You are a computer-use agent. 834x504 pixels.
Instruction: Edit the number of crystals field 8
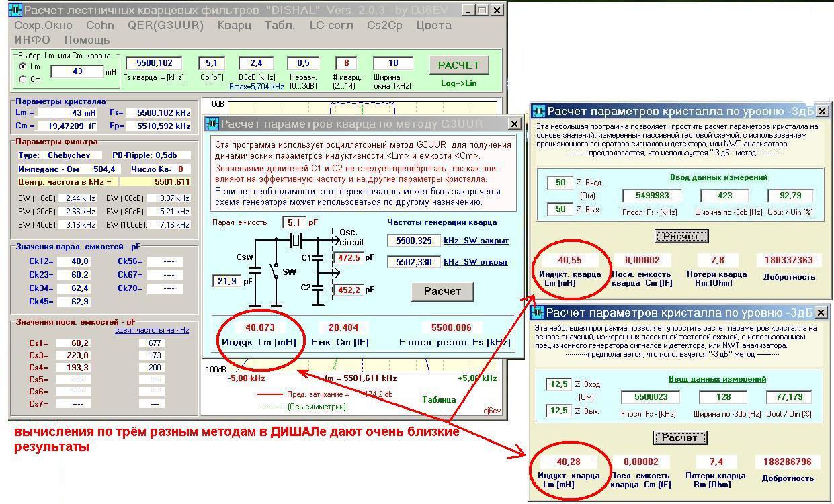click(x=347, y=63)
